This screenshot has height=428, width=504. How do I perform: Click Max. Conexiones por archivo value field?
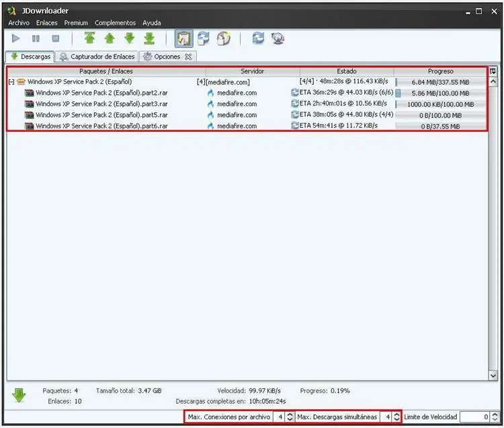pyautogui.click(x=279, y=417)
